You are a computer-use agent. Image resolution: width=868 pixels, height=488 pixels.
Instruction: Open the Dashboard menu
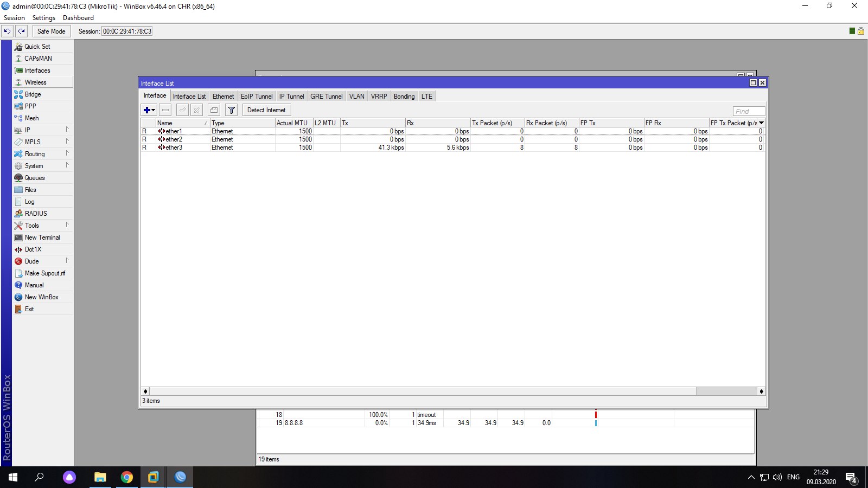[78, 18]
